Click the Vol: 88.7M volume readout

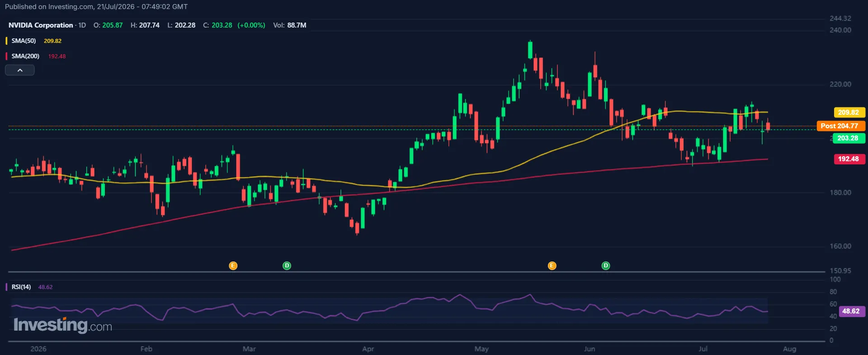pyautogui.click(x=290, y=25)
